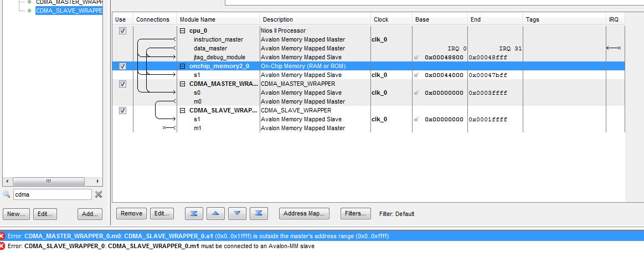Click the Connections column header
This screenshot has width=644, height=257.
tap(155, 19)
